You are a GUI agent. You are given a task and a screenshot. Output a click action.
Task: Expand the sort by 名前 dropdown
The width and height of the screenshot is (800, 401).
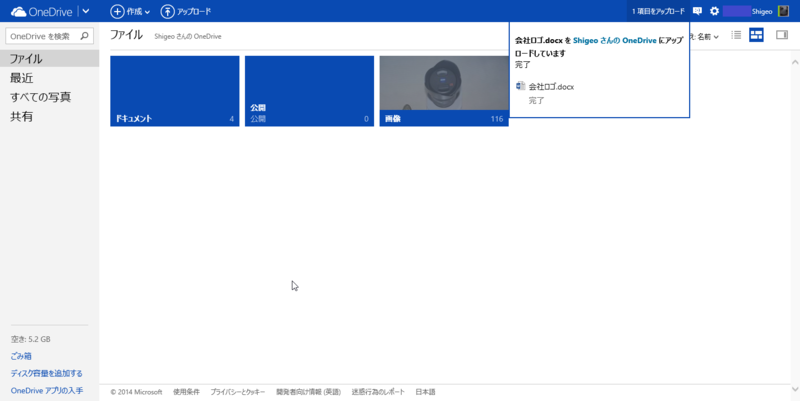click(706, 36)
